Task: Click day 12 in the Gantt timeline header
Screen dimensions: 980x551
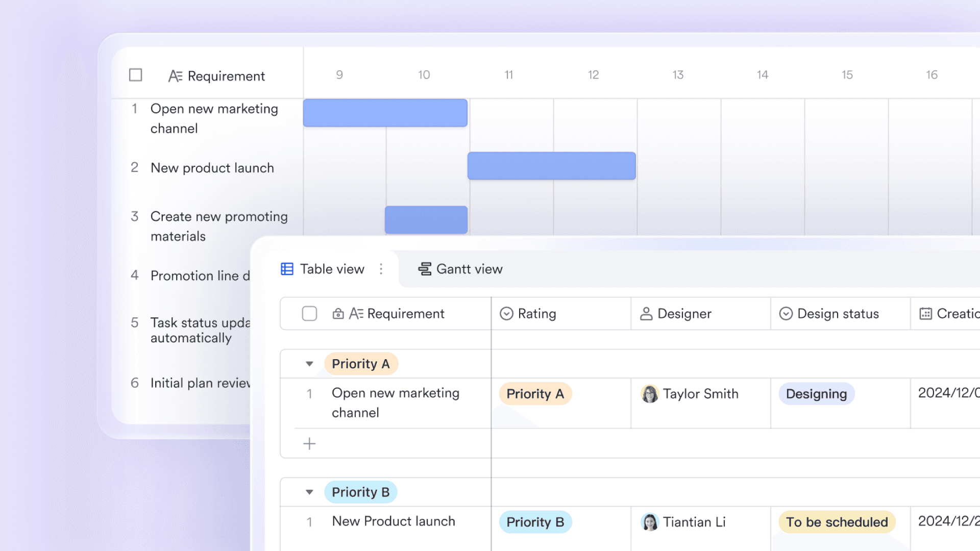Action: click(593, 75)
